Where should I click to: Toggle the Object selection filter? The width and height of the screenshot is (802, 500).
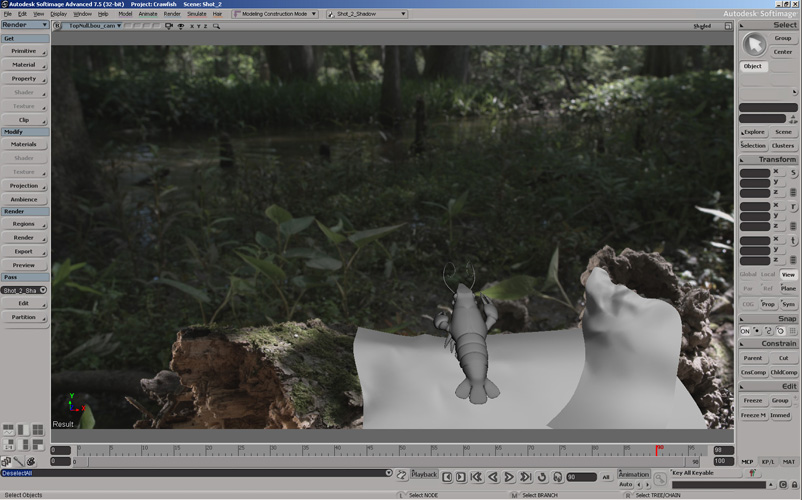click(x=753, y=66)
